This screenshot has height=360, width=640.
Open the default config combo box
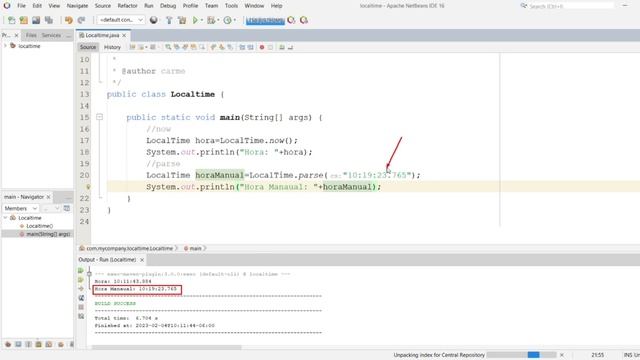coord(120,20)
